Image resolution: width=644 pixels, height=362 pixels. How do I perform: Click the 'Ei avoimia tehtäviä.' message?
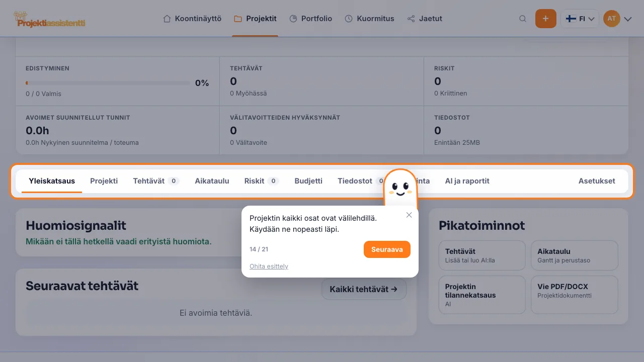click(x=216, y=313)
